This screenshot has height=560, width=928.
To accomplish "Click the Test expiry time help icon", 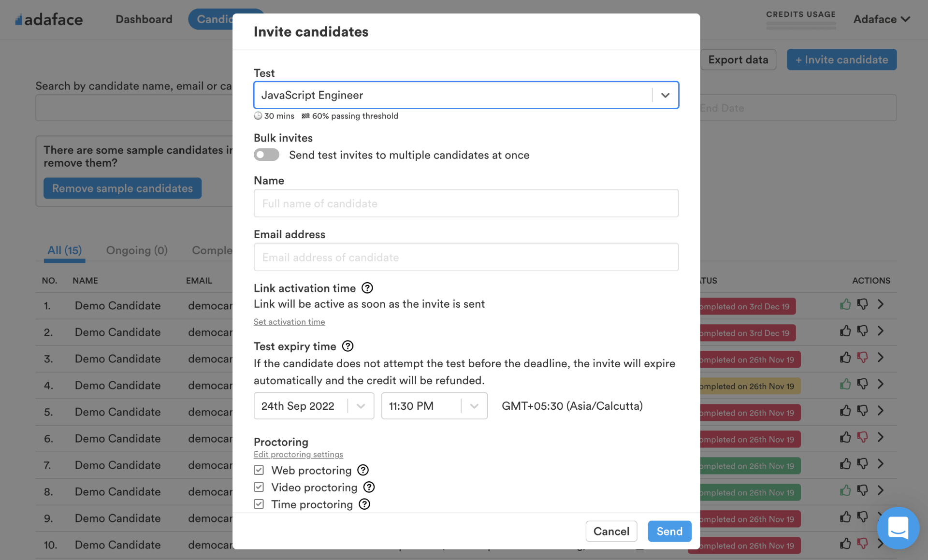I will [348, 346].
